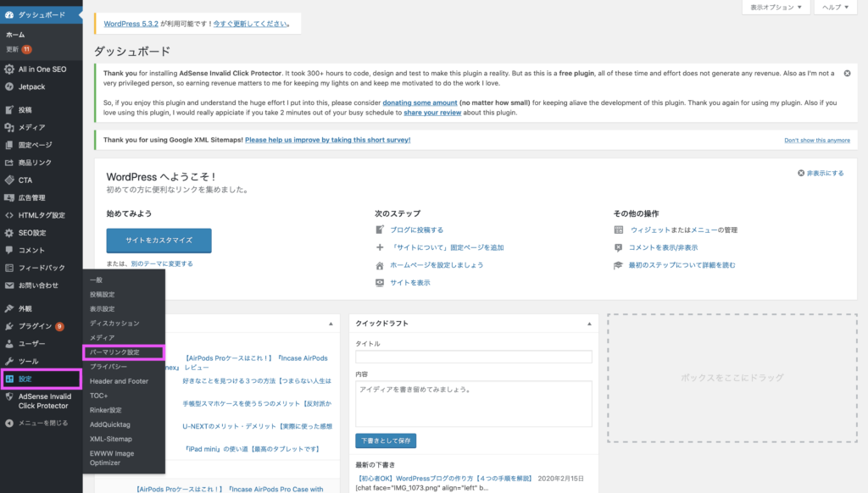Click the プラグイン plug icon
The width and height of the screenshot is (868, 493).
point(8,326)
